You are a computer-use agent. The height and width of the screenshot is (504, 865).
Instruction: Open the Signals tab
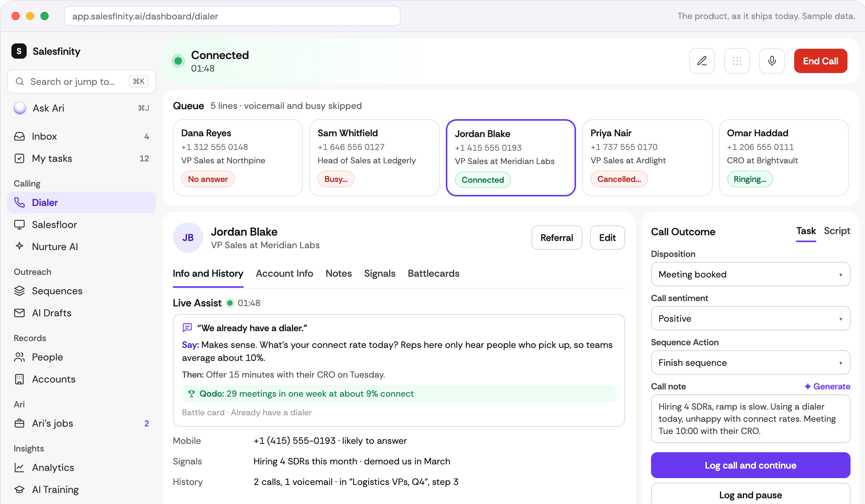(380, 273)
